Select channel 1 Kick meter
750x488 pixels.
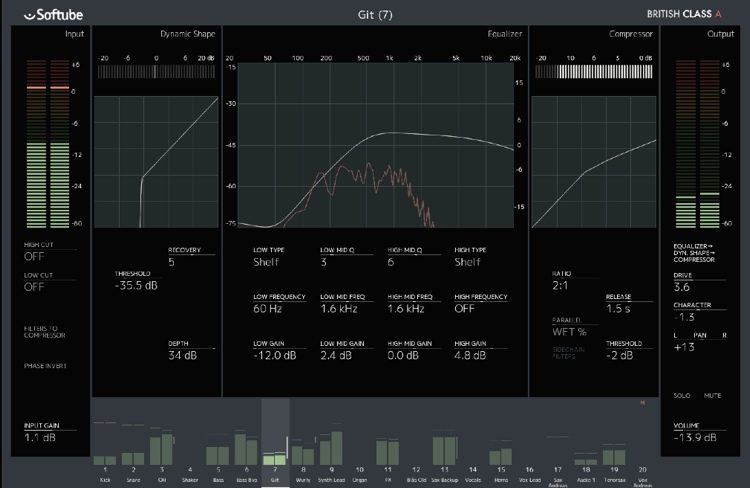105,460
